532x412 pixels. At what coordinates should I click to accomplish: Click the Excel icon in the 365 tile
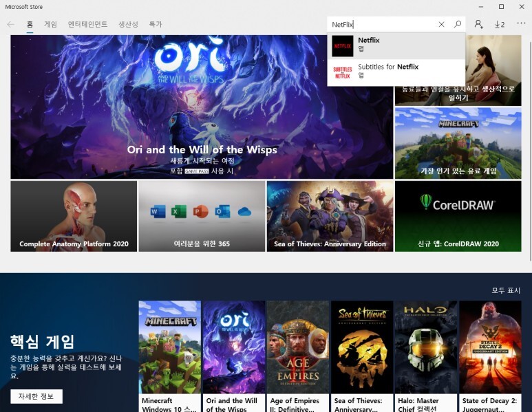pos(179,212)
